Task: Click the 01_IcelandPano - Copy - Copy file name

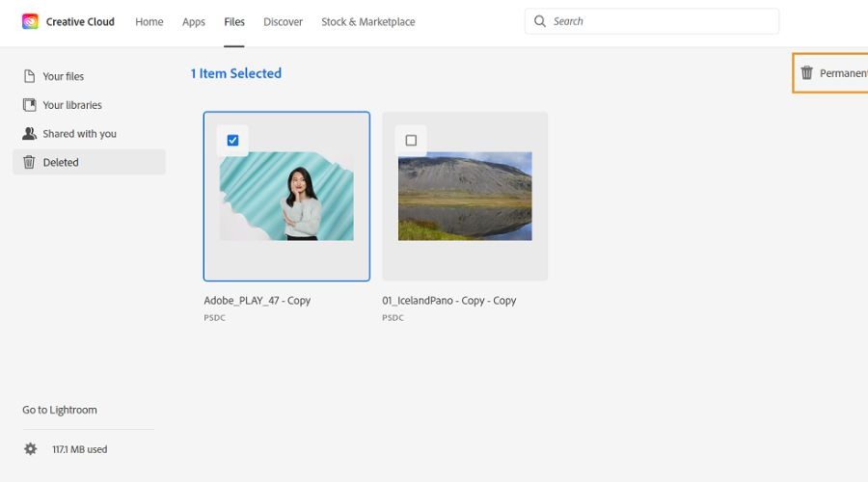Action: tap(448, 301)
